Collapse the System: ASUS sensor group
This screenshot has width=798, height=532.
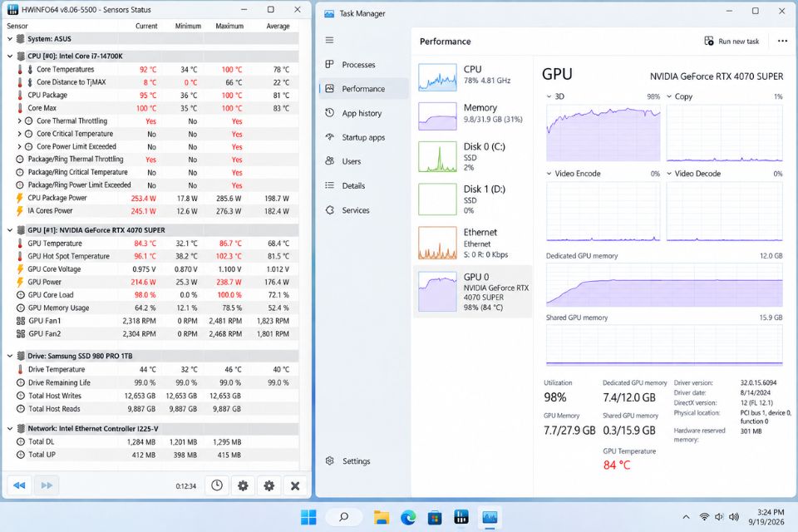10,39
